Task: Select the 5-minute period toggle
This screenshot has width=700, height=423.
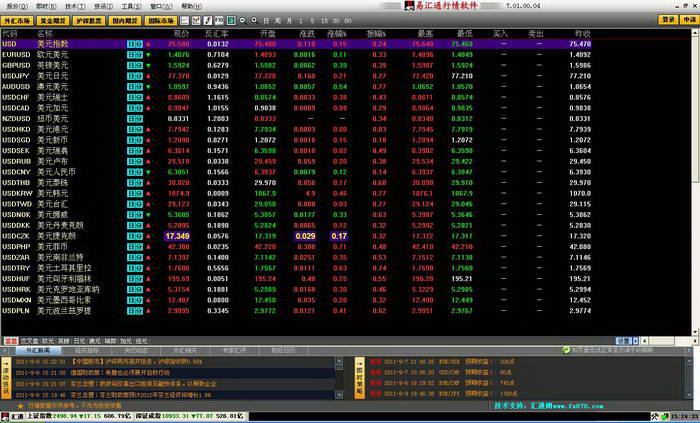Action: [x=312, y=21]
